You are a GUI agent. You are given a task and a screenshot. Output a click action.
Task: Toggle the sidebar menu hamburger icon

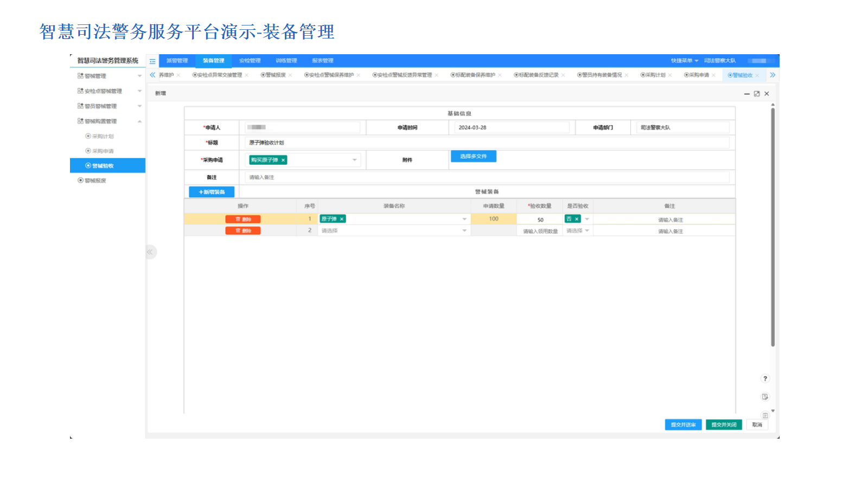coord(152,61)
